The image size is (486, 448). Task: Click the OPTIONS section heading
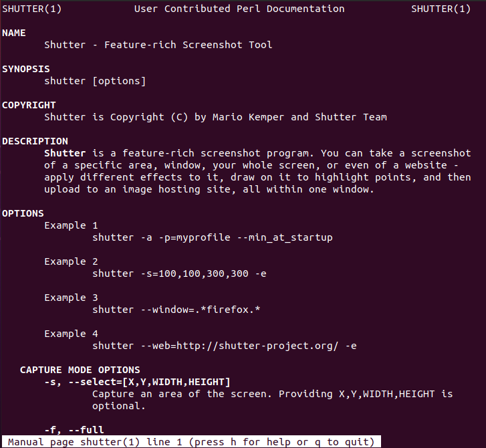tap(23, 213)
